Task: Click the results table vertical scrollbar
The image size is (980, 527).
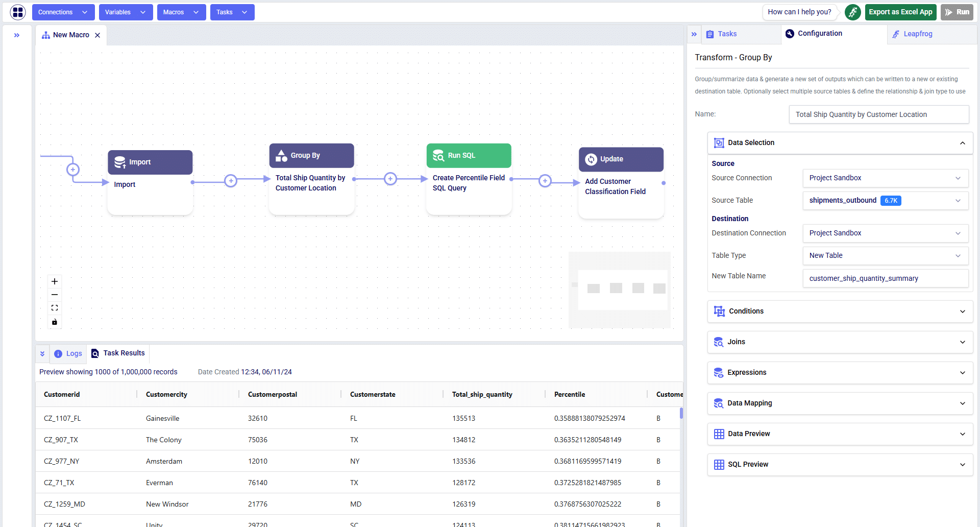Action: click(681, 413)
